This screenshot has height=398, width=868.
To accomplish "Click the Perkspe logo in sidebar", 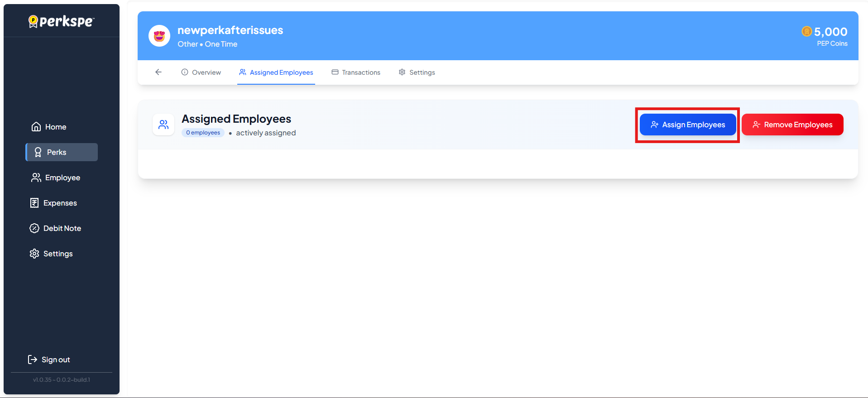I will pyautogui.click(x=62, y=21).
